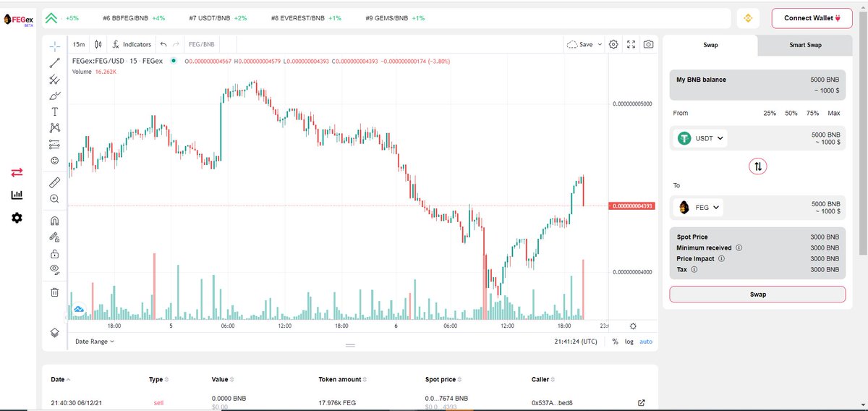
Task: Sort transactions by Type column
Action: coord(158,379)
